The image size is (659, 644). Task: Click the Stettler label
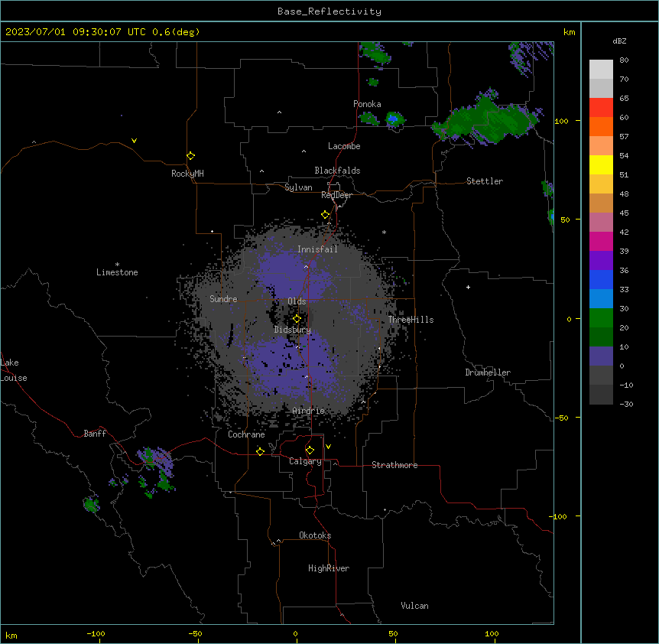(x=485, y=181)
